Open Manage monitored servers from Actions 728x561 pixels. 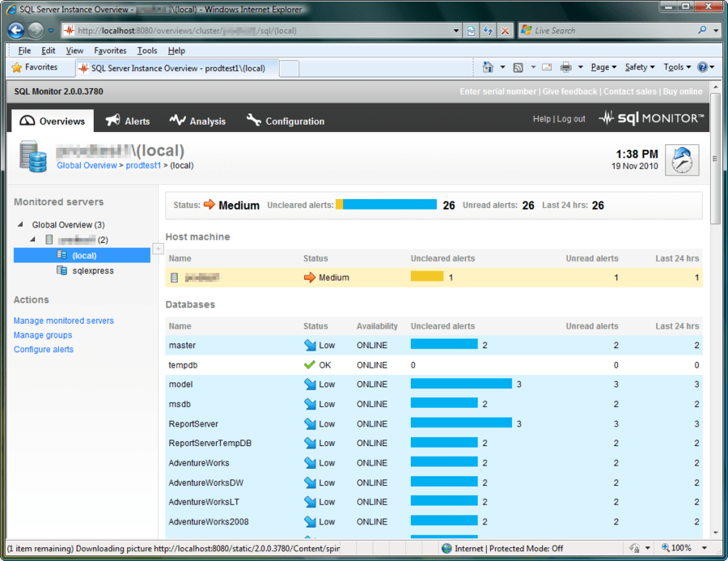(x=63, y=321)
